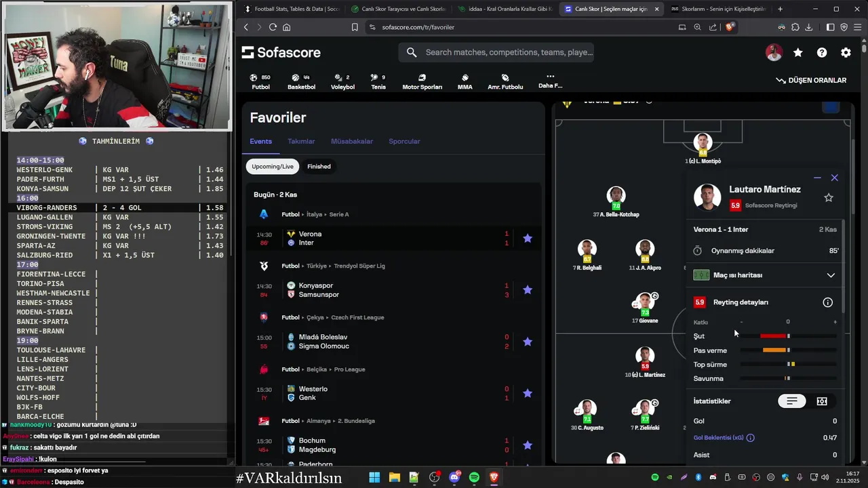Open the Daha F... more sports menu
The width and height of the screenshot is (868, 488).
(550, 81)
